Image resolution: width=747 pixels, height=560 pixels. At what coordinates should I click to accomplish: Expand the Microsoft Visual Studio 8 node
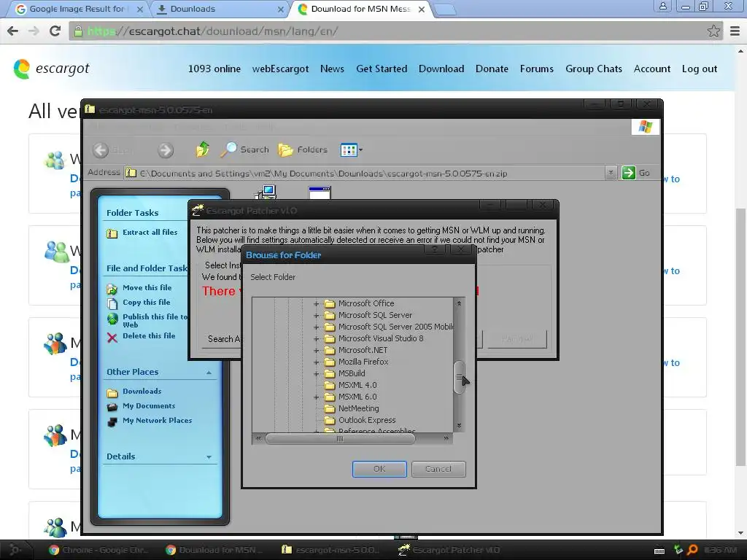pos(316,338)
